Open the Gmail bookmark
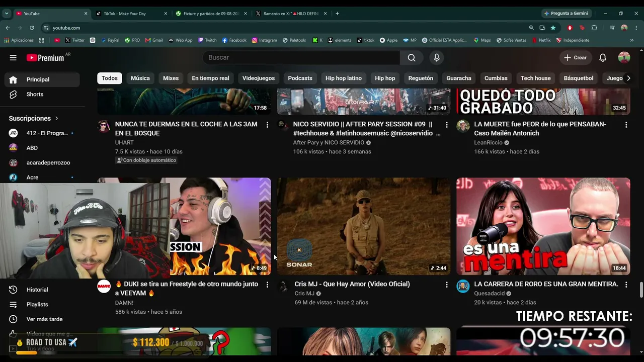644x362 pixels. 154,40
